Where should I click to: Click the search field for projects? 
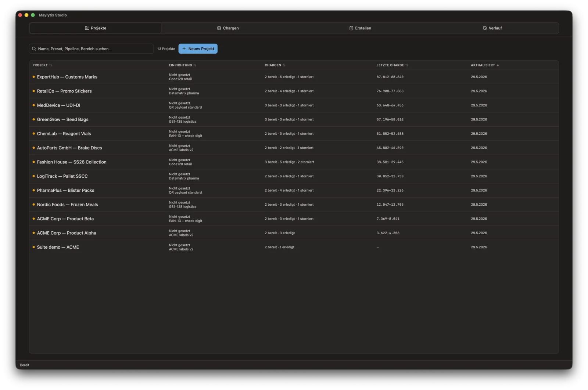pos(91,49)
